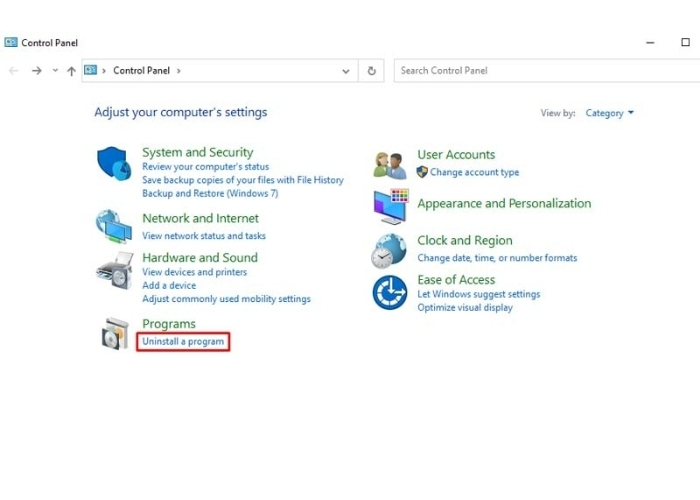Viewport: 700px width, 500px height.
Task: Go back with the back arrow
Action: tap(14, 71)
